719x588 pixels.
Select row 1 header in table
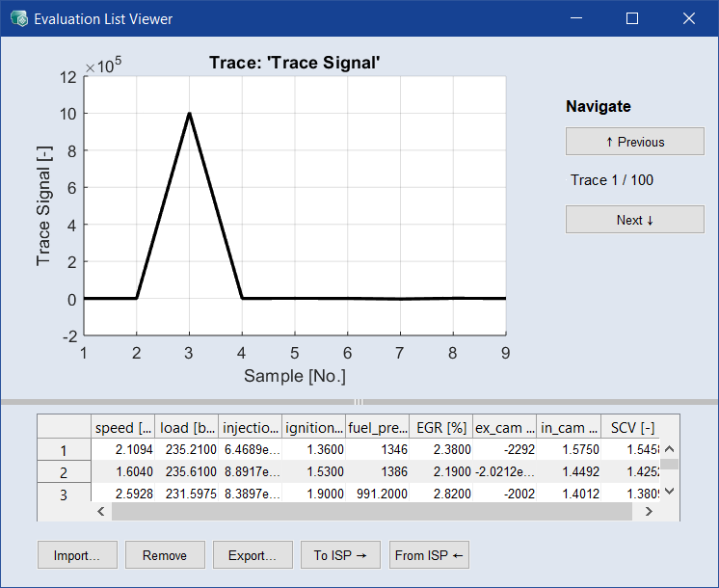pyautogui.click(x=64, y=450)
